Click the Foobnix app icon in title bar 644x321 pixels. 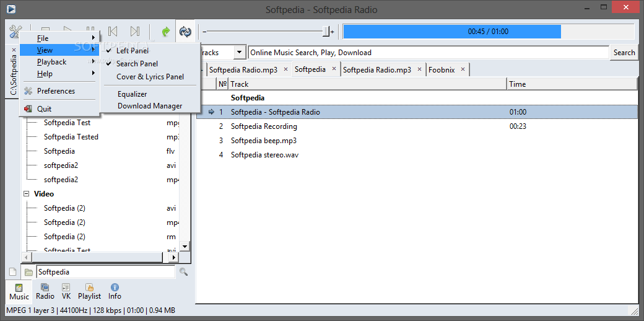click(12, 8)
